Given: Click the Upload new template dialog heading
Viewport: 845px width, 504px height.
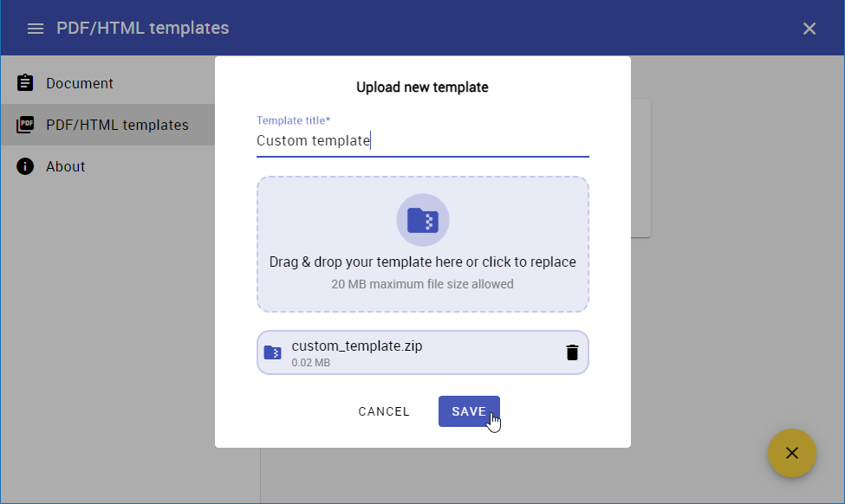Looking at the screenshot, I should [x=422, y=87].
